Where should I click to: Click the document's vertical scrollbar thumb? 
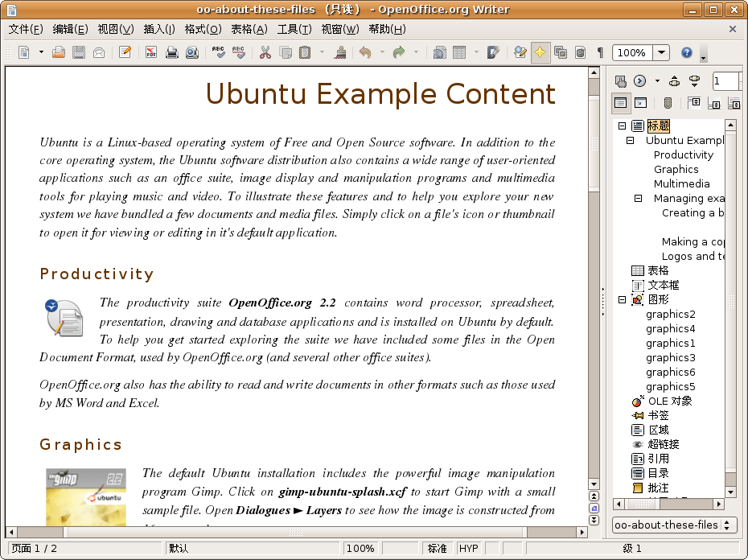point(594,143)
